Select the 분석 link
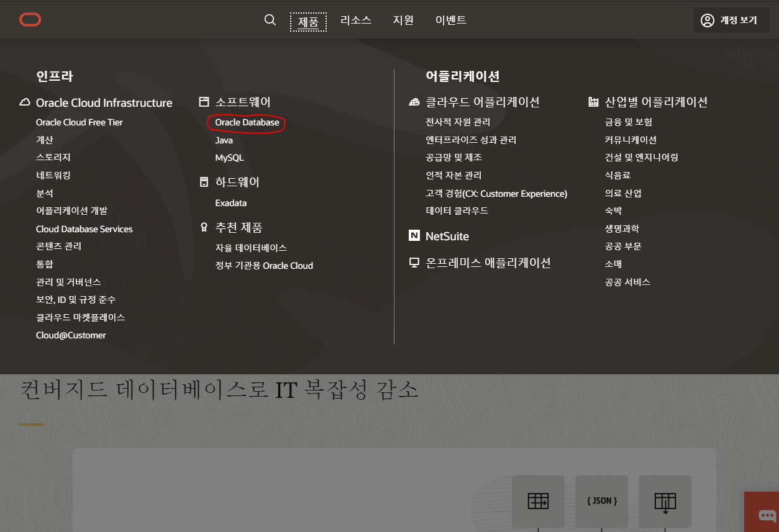The image size is (779, 532). tap(45, 193)
